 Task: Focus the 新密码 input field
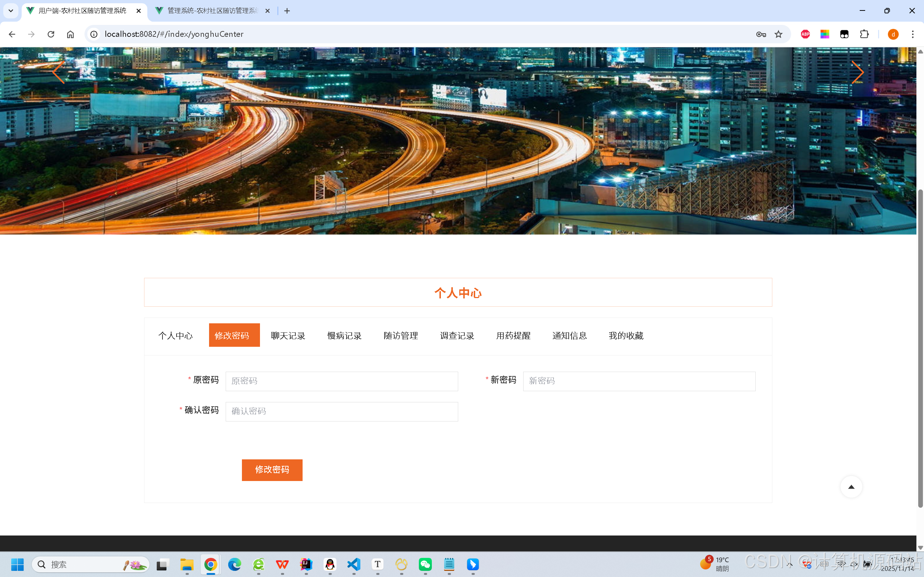pyautogui.click(x=639, y=381)
